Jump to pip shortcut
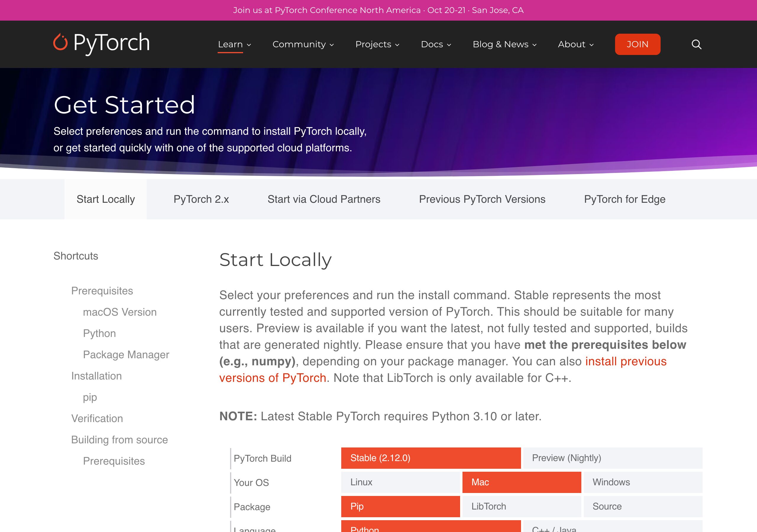This screenshot has height=532, width=757. pyautogui.click(x=90, y=397)
